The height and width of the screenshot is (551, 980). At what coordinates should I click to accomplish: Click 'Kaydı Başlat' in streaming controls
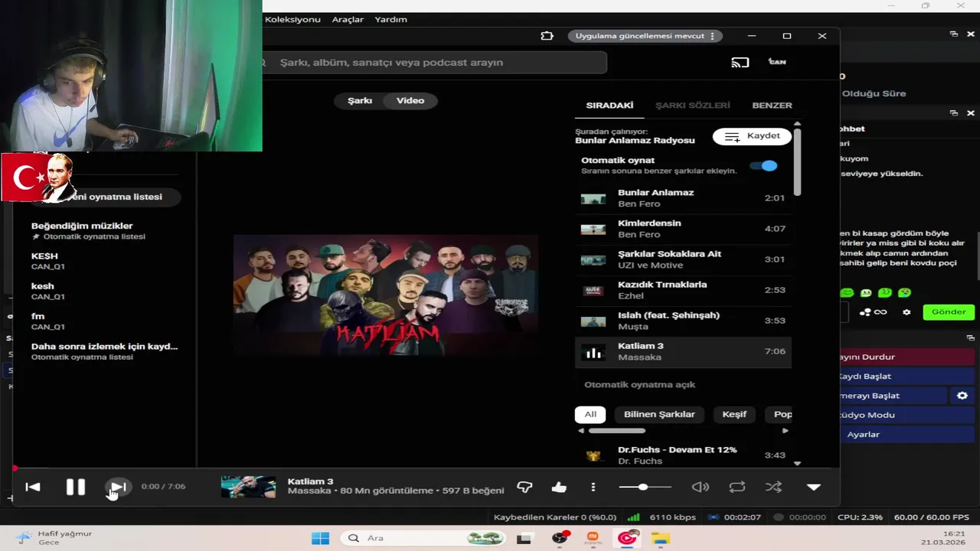coord(908,377)
